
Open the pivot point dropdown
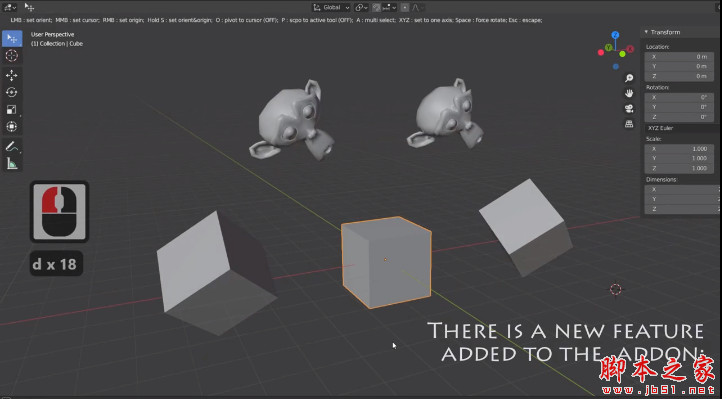(x=361, y=7)
